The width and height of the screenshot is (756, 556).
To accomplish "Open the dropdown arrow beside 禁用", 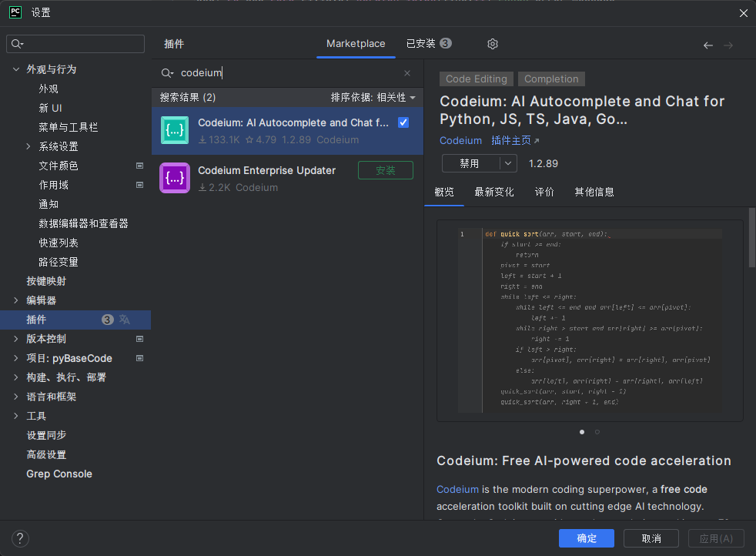I will tap(508, 163).
